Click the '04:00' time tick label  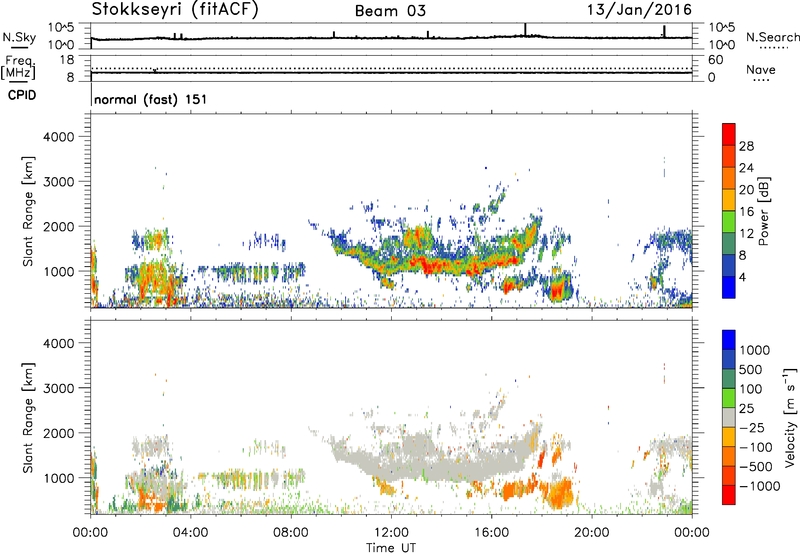(191, 533)
